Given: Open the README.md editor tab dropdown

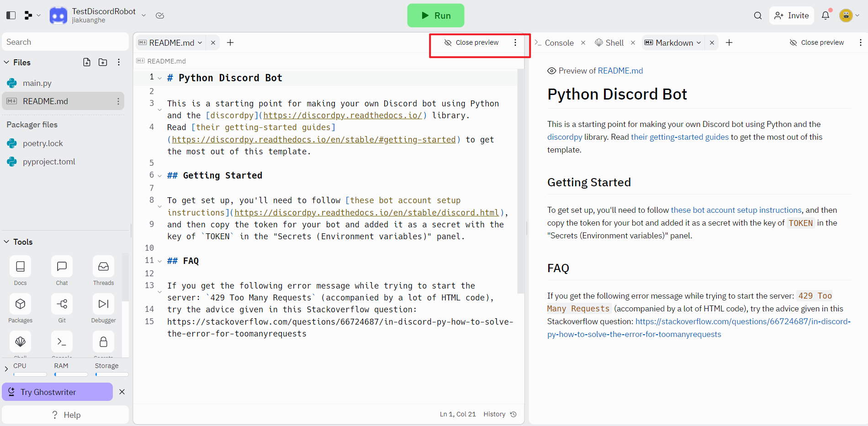Looking at the screenshot, I should [x=200, y=42].
